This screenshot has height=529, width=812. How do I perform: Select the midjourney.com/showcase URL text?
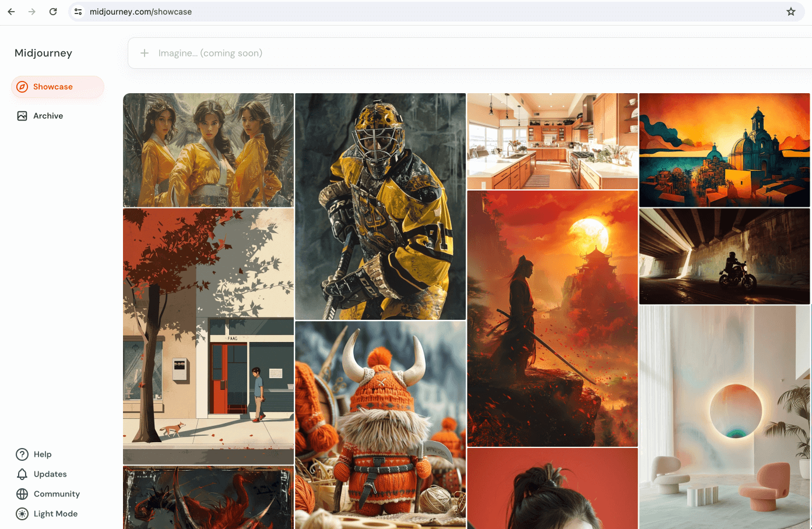(x=140, y=12)
